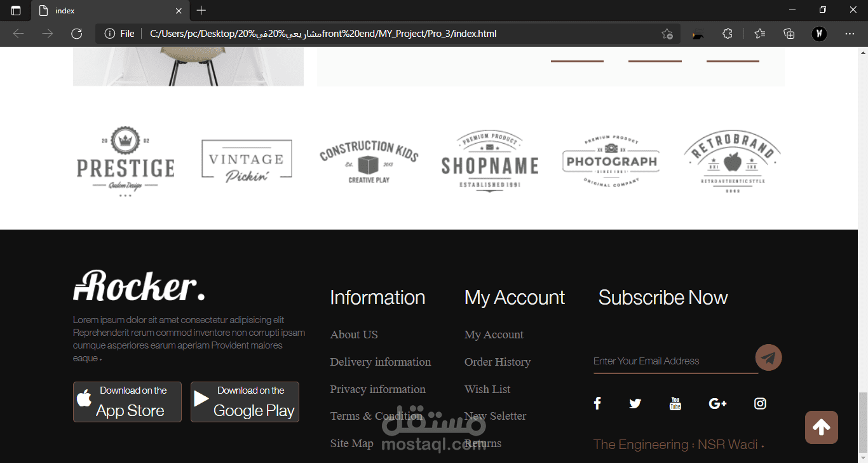Open the Terms & Condition link
The height and width of the screenshot is (463, 868).
point(376,416)
